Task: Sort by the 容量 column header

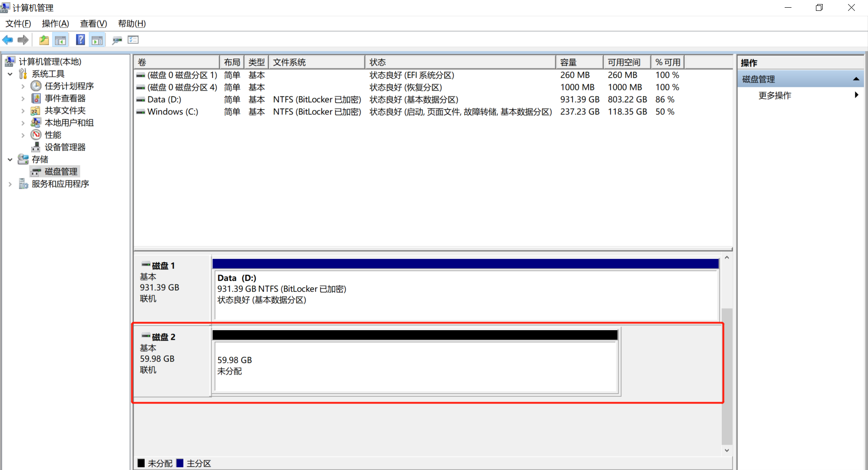Action: (580, 62)
